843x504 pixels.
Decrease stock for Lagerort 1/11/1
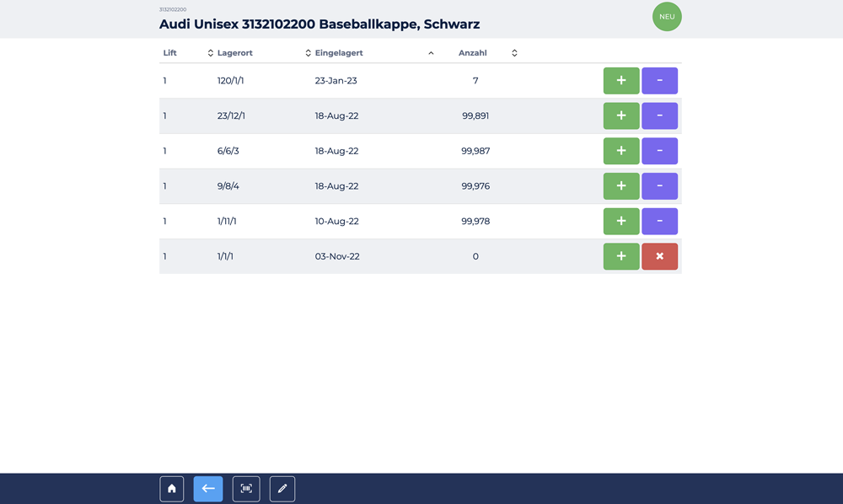(659, 222)
